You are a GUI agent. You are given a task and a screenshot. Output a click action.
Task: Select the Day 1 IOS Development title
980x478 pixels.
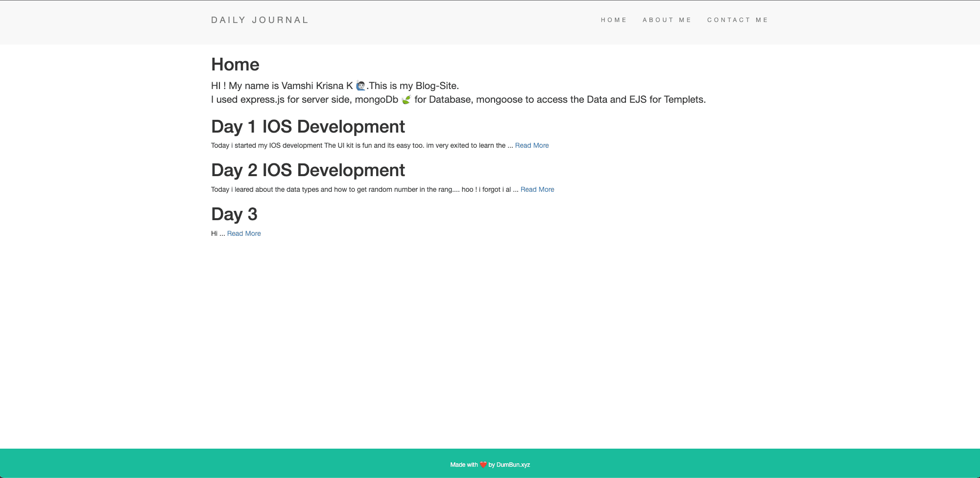coord(308,127)
